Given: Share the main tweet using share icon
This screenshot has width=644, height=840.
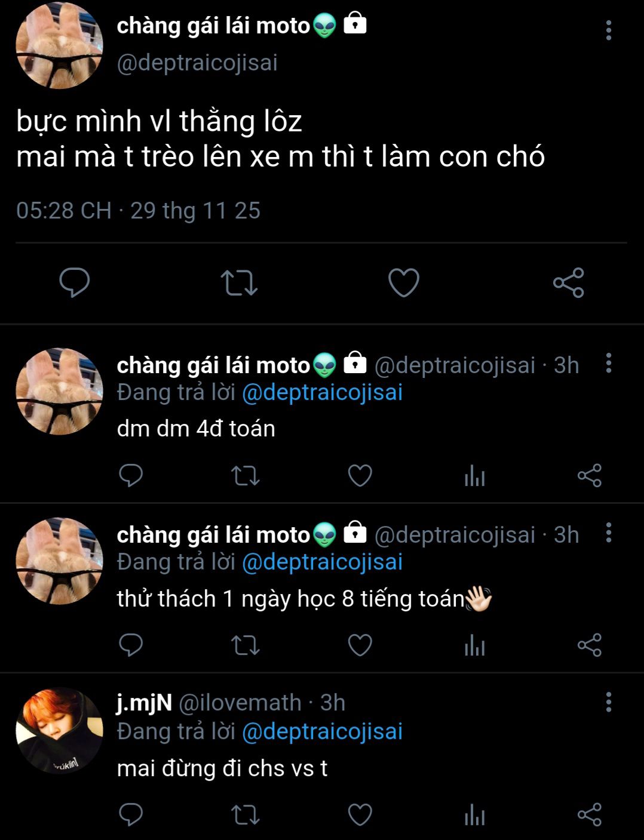Looking at the screenshot, I should tap(568, 282).
